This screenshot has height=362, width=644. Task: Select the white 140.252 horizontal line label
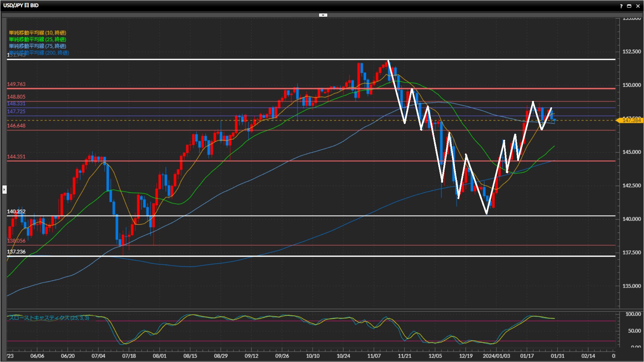(x=16, y=212)
